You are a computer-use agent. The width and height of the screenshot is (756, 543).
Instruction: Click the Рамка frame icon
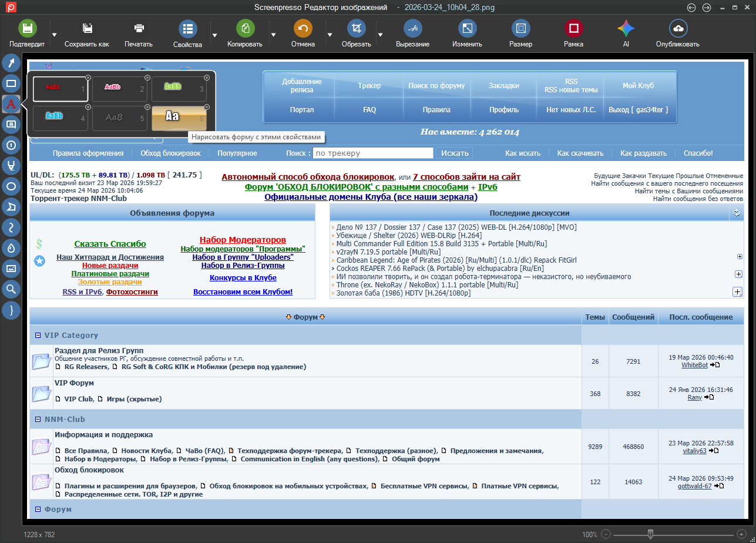pos(573,28)
